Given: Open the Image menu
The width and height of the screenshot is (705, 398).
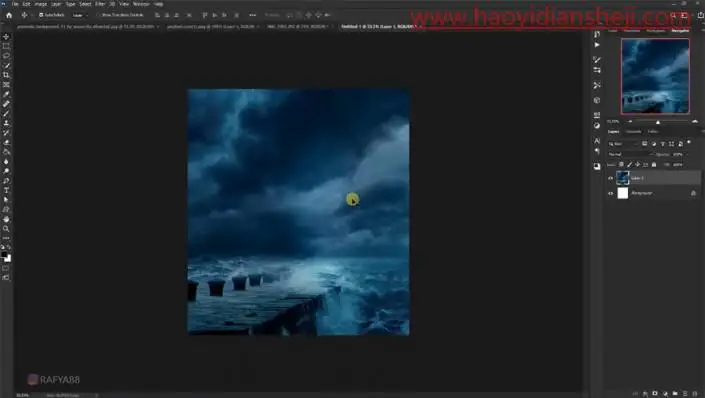Looking at the screenshot, I should pyautogui.click(x=40, y=4).
